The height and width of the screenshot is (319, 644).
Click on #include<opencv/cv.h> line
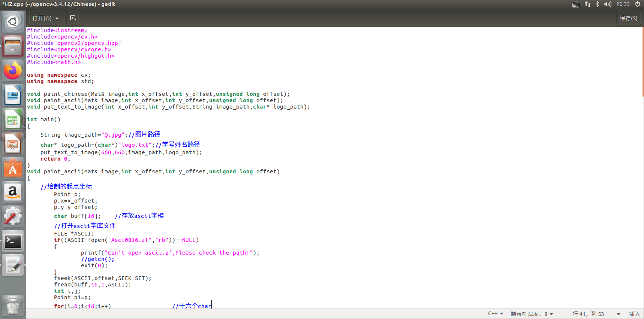[62, 37]
